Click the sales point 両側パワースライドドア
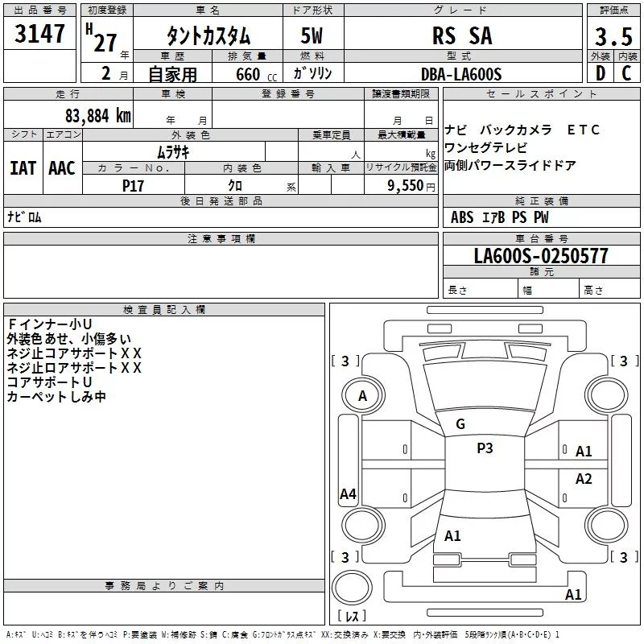 click(x=510, y=165)
